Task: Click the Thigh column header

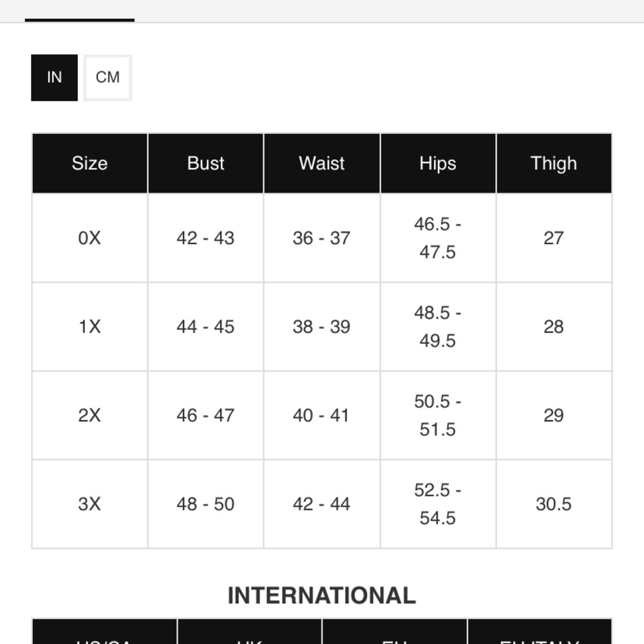Action: click(554, 163)
